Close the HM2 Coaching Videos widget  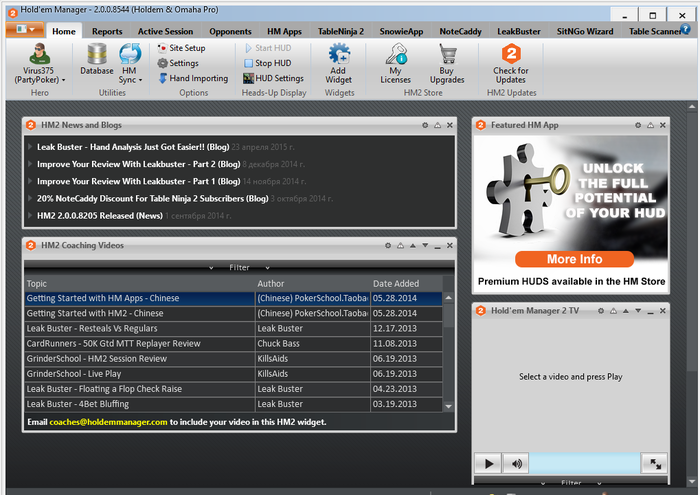coord(450,245)
